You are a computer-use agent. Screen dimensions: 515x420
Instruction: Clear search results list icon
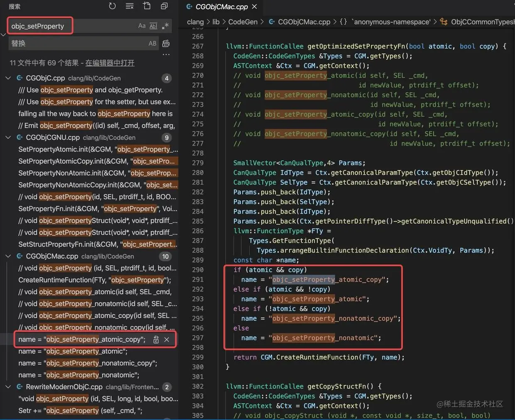tap(130, 6)
